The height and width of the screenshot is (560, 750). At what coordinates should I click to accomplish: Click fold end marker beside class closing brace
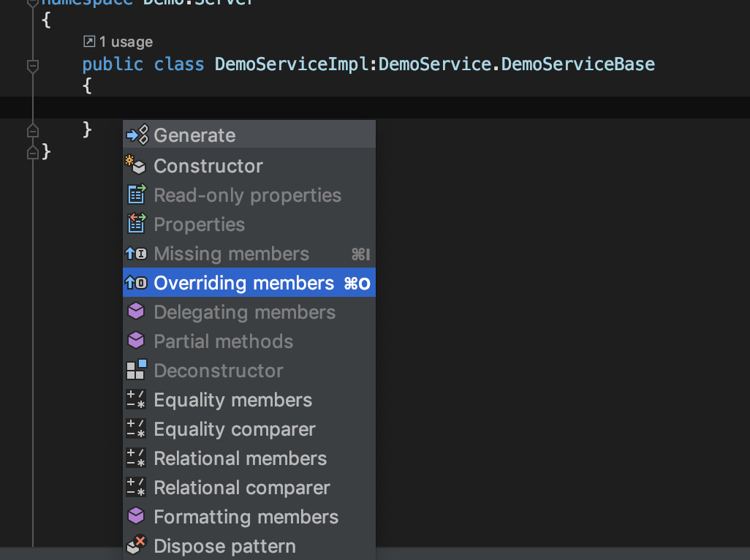32,131
